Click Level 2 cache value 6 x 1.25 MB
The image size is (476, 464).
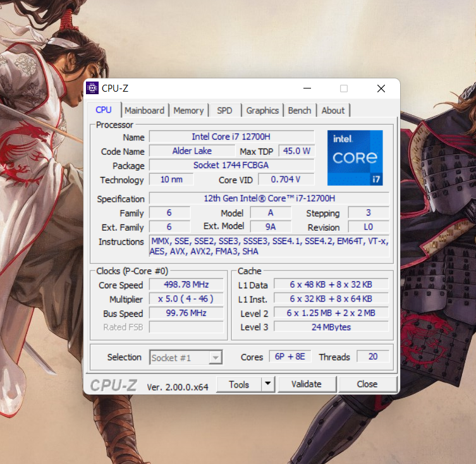tap(331, 313)
